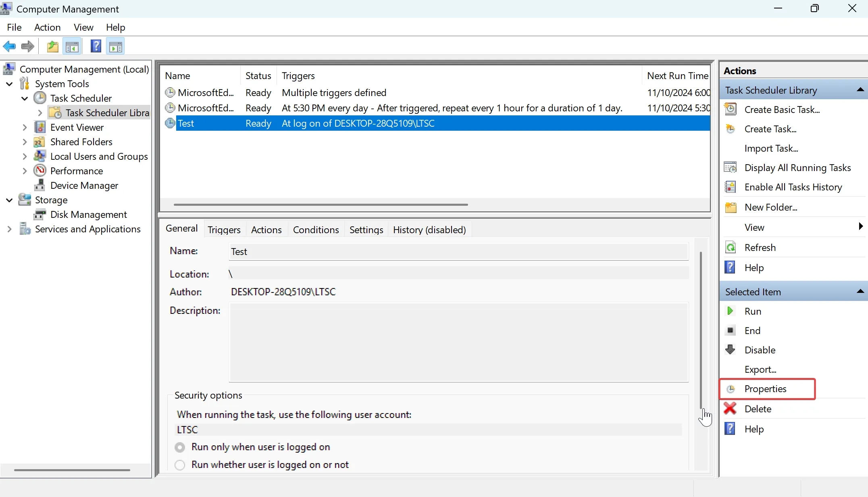Enable All Tasks History
The image size is (868, 497).
coord(792,187)
